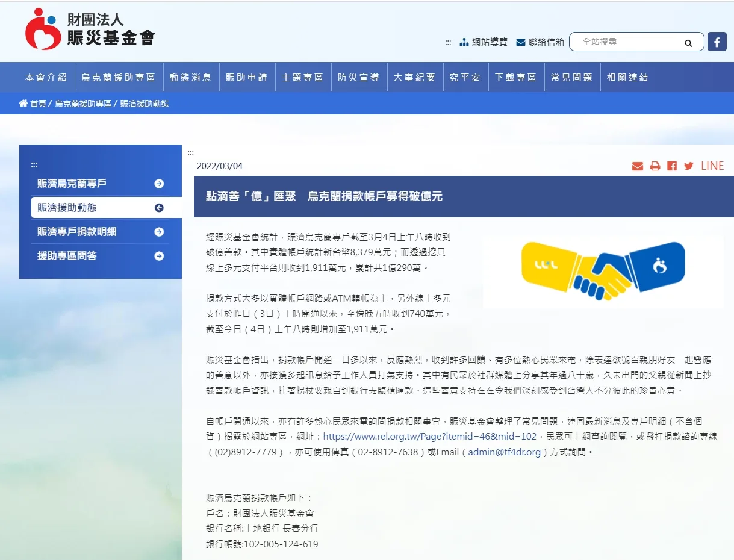Share article via LINE

[712, 166]
